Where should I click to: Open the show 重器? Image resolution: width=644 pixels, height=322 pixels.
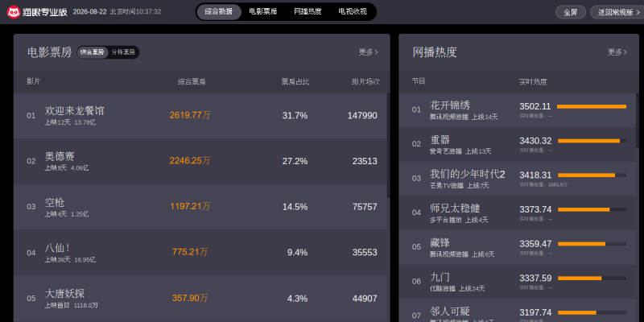click(440, 140)
